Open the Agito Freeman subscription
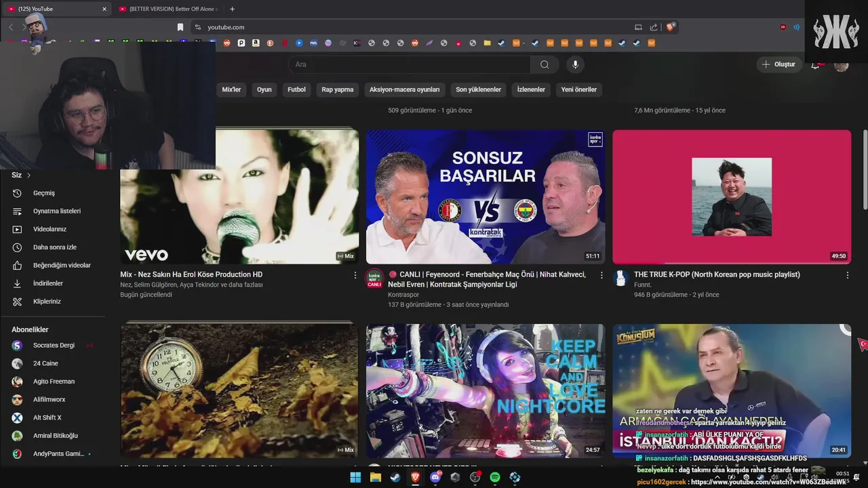Screen dimensions: 868x488 click(53, 382)
